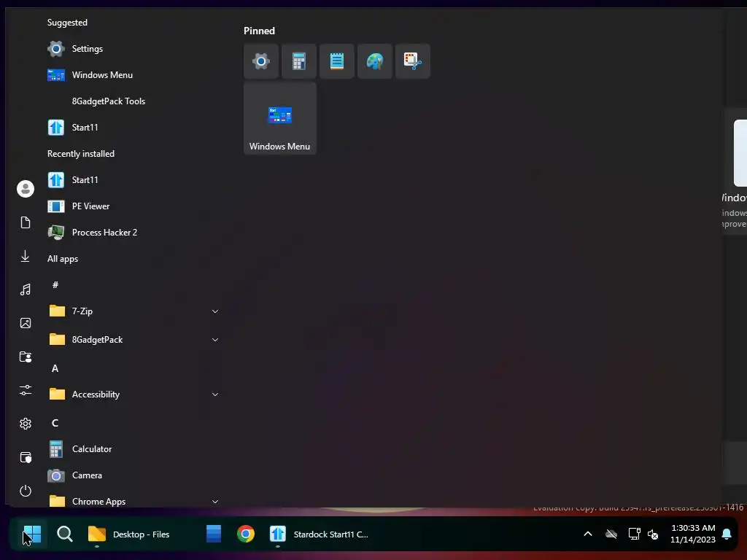Jump to the A letter index

click(x=55, y=368)
